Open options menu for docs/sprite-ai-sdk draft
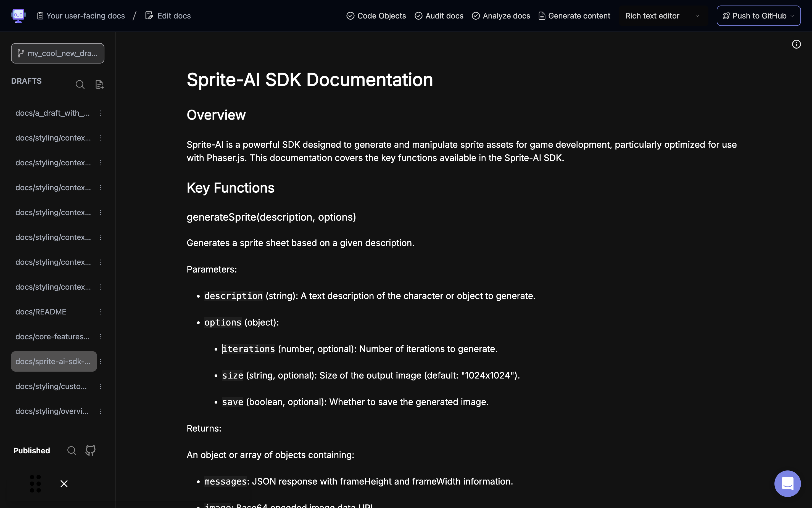This screenshot has width=812, height=508. pyautogui.click(x=101, y=361)
